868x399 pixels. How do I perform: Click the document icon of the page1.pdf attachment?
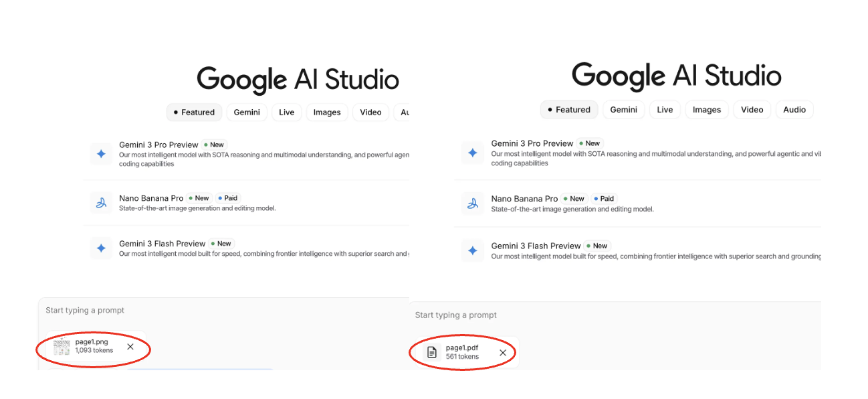click(432, 352)
